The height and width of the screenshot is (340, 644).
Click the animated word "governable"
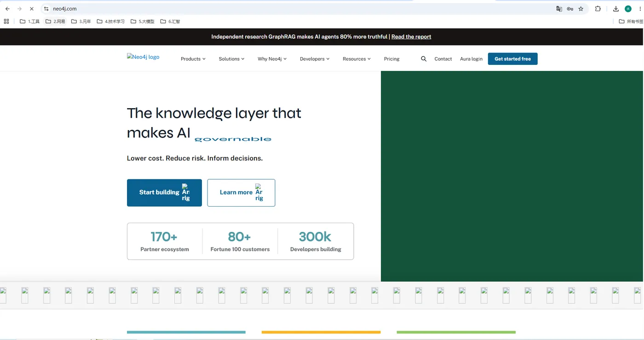click(x=233, y=139)
